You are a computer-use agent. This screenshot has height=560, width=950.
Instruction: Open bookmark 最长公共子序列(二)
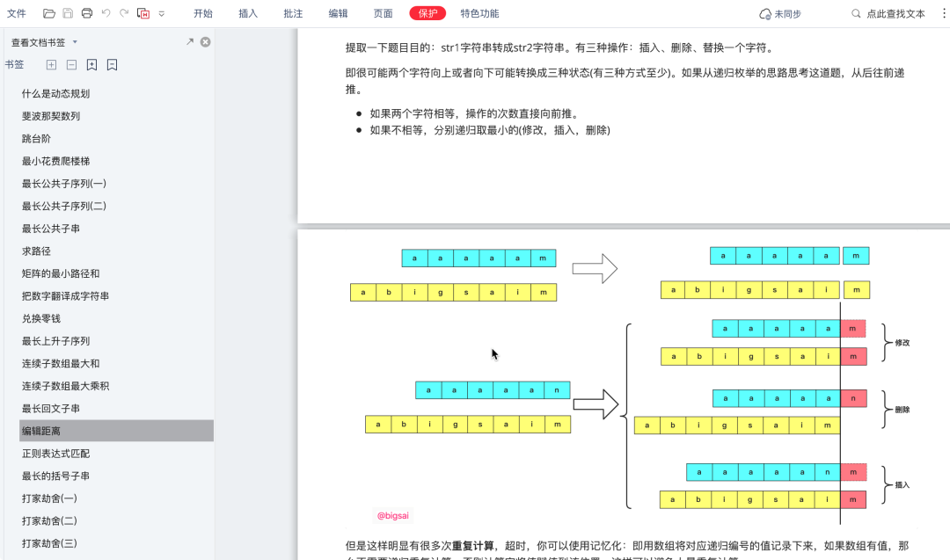click(x=63, y=206)
